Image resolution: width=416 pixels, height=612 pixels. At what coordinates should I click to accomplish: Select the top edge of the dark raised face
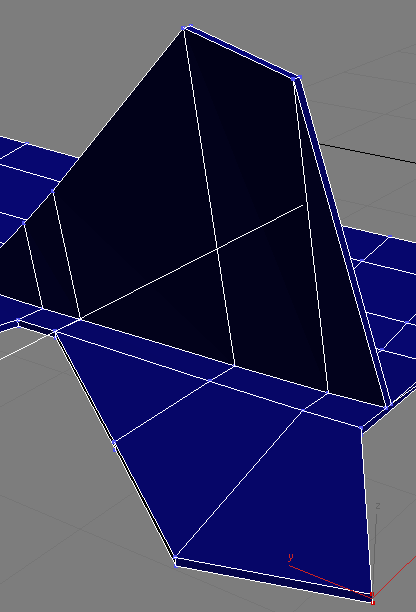pyautogui.click(x=238, y=53)
